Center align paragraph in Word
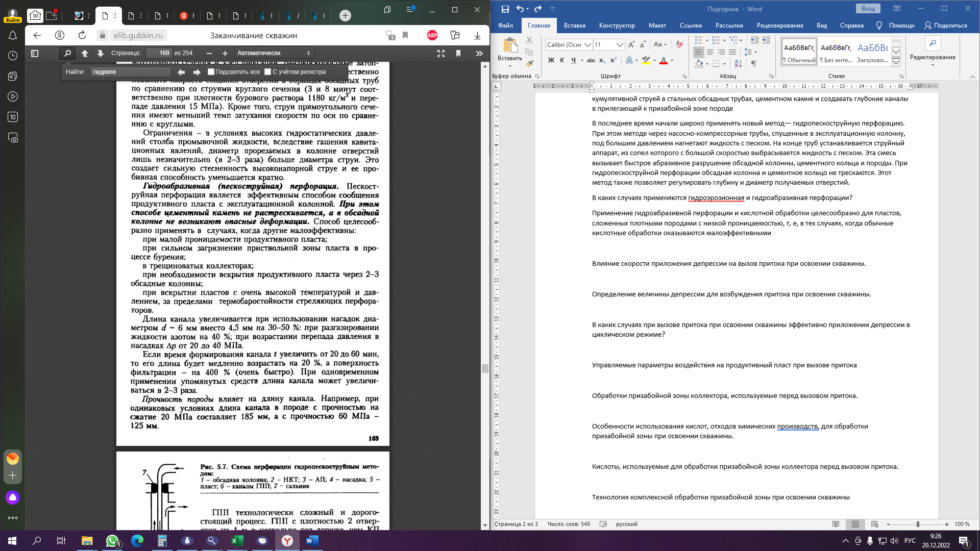 coord(710,52)
